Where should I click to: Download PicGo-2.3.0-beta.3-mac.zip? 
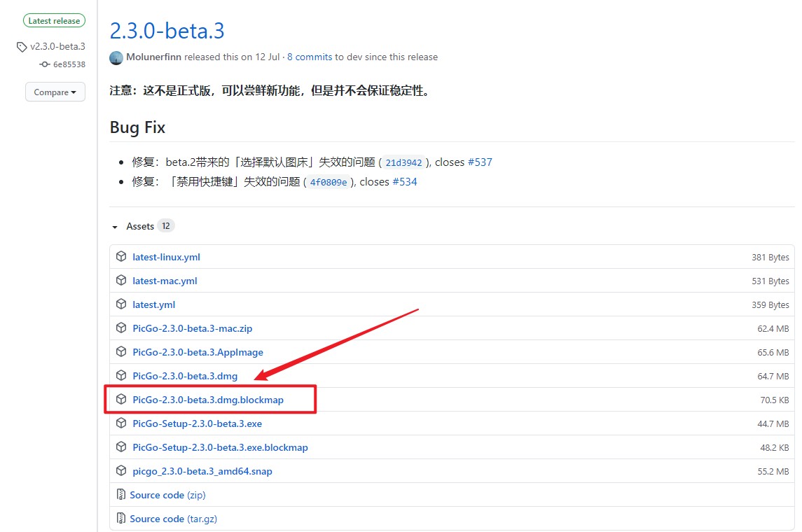coord(193,328)
